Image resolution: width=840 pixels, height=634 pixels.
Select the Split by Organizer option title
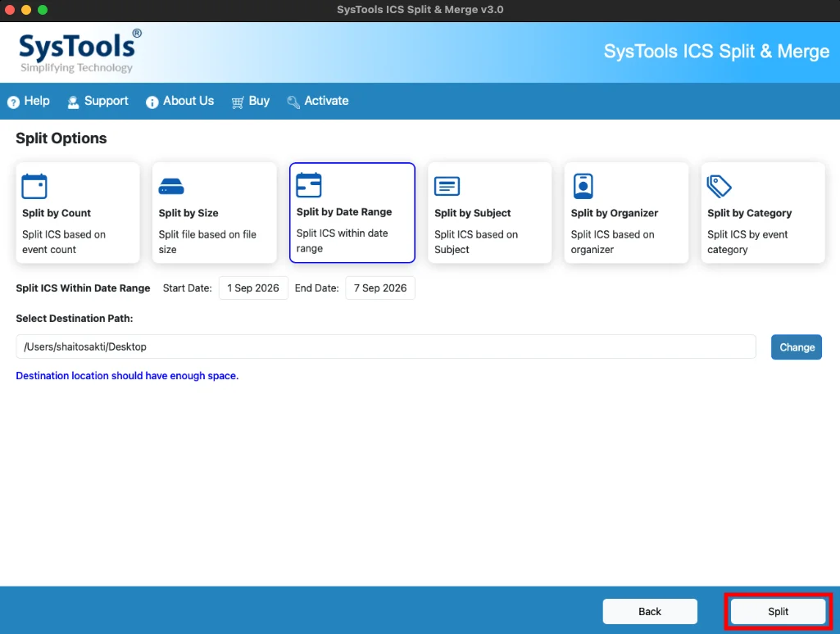615,213
